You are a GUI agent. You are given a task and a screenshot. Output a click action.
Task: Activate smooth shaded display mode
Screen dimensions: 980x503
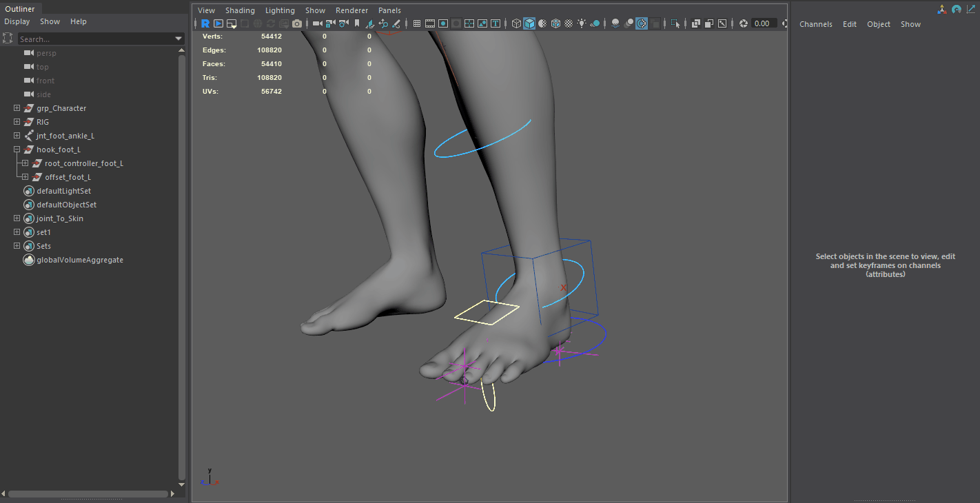click(x=529, y=23)
